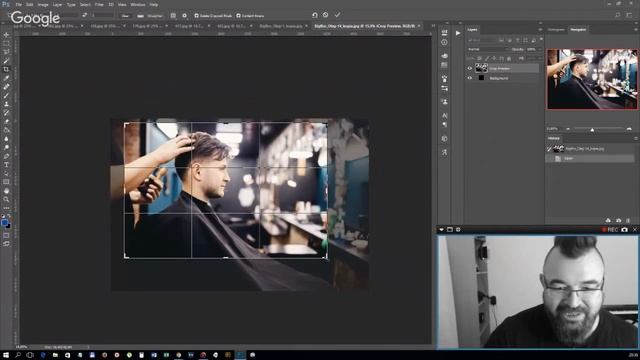
Task: Open the History panel flyout menu
Action: [x=635, y=139]
